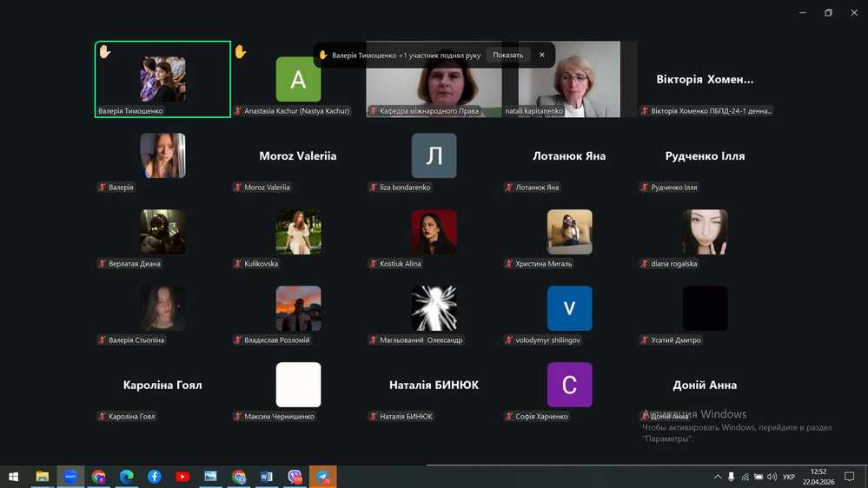Launch Microsoft Edge from the taskbar
This screenshot has height=488, width=868.
[126, 477]
